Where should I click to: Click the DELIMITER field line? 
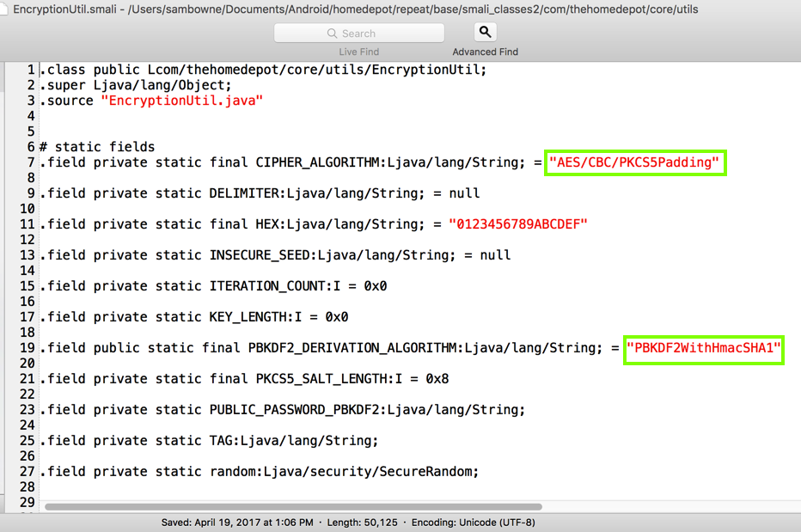[x=260, y=193]
